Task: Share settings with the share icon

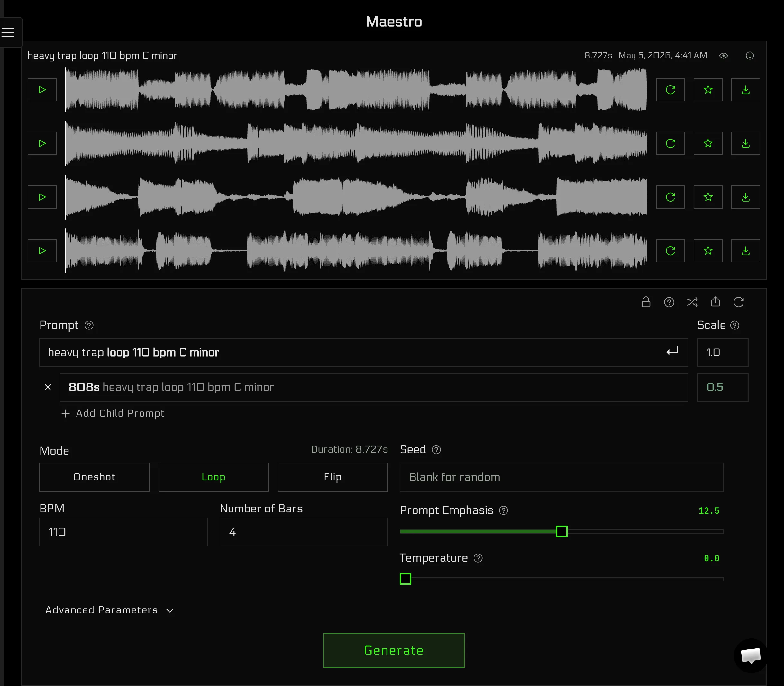Action: point(715,302)
